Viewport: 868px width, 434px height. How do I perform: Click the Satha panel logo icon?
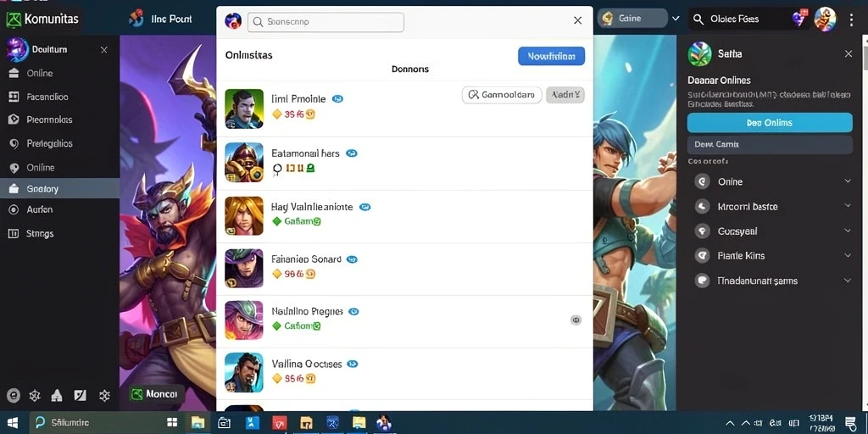click(x=699, y=54)
